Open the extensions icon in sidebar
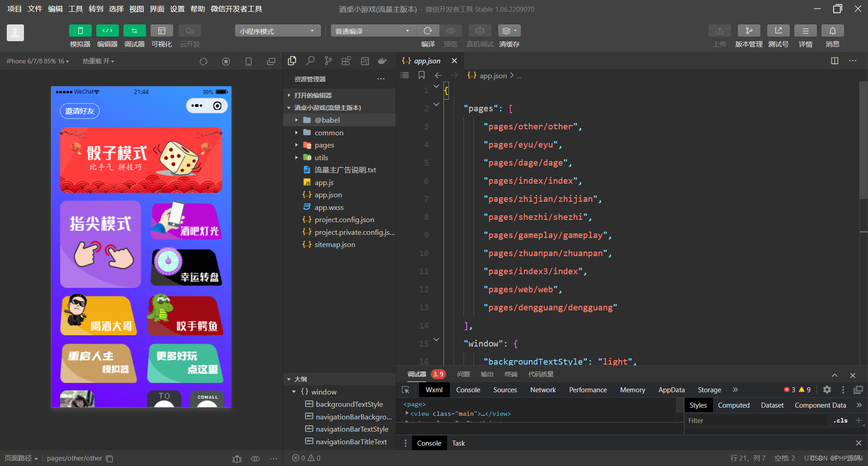The height and width of the screenshot is (466, 868). tap(346, 61)
